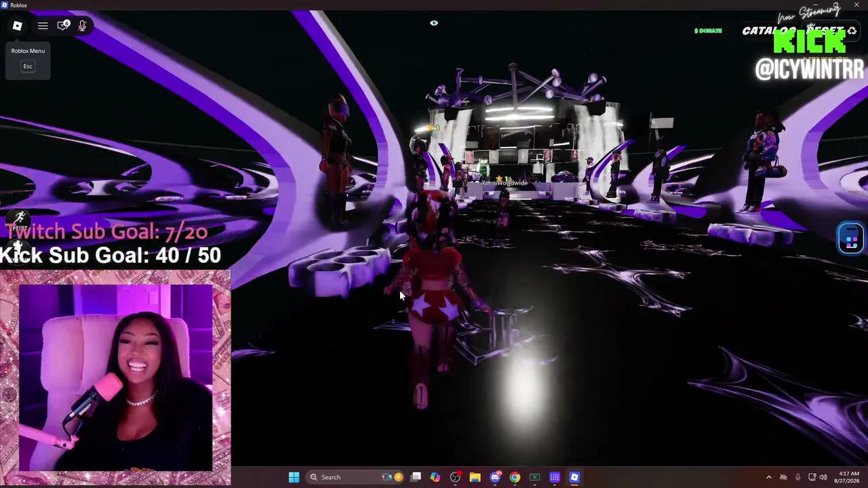Click the taskbar Search box
The width and height of the screenshot is (868, 488).
pyautogui.click(x=355, y=477)
